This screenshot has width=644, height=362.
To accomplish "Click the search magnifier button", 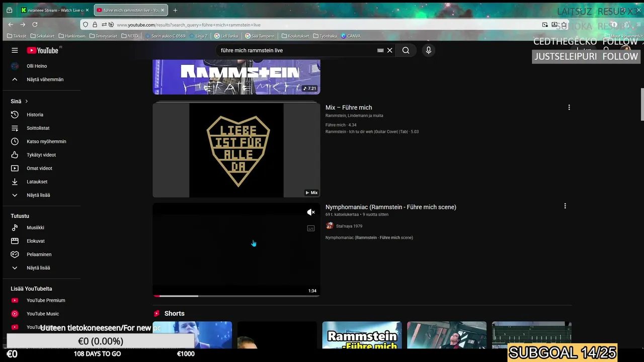I will coord(406,50).
